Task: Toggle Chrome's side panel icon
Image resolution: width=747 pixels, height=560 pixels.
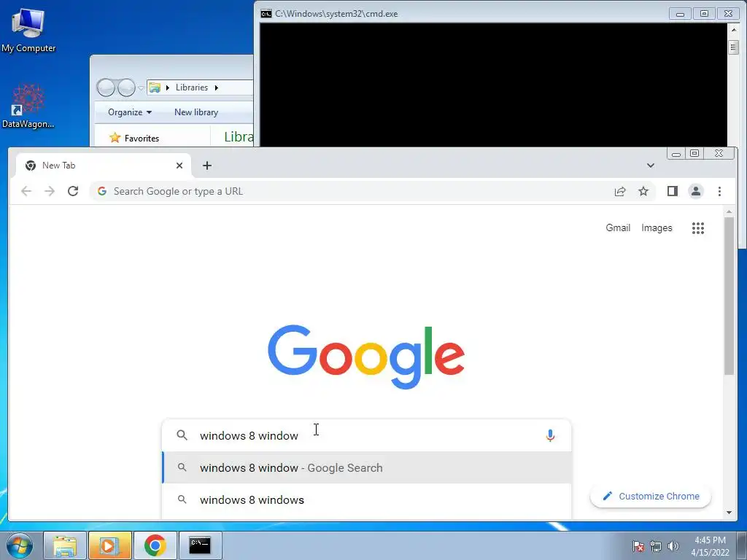Action: (x=672, y=192)
